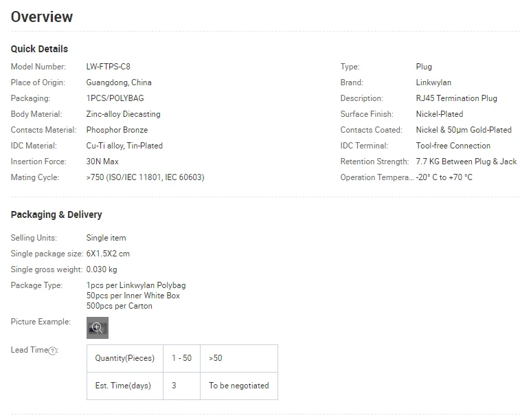Click the 1 - 50 quantity cell
The image size is (520, 420).
click(x=181, y=358)
